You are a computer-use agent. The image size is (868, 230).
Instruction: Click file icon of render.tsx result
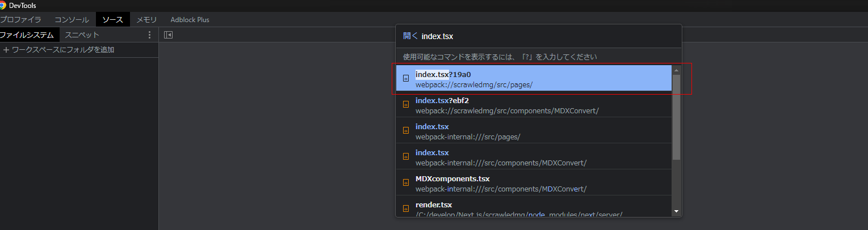click(x=405, y=208)
